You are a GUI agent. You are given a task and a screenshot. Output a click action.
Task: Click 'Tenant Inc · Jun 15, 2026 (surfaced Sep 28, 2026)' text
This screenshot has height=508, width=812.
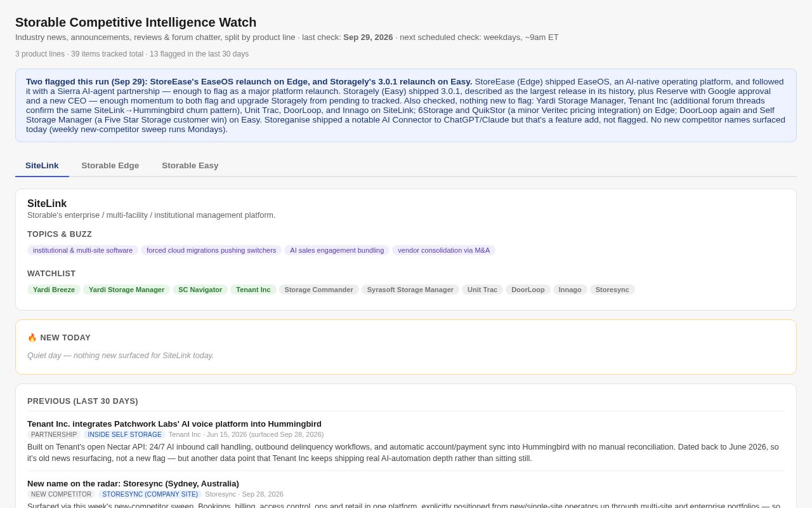point(246,434)
